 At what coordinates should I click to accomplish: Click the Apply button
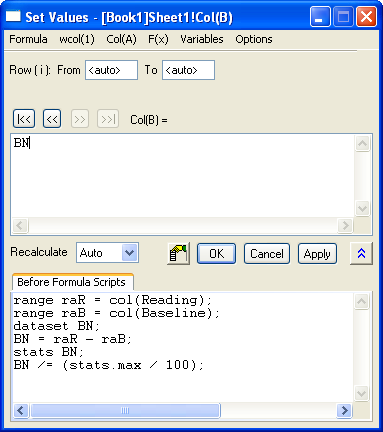click(x=317, y=254)
